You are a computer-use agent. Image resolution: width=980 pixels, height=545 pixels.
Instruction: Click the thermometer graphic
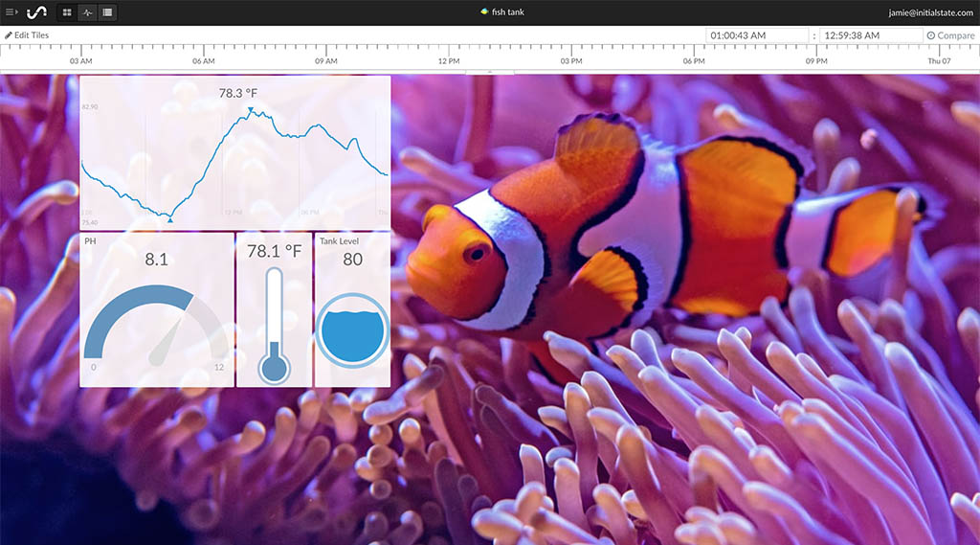pyautogui.click(x=274, y=325)
